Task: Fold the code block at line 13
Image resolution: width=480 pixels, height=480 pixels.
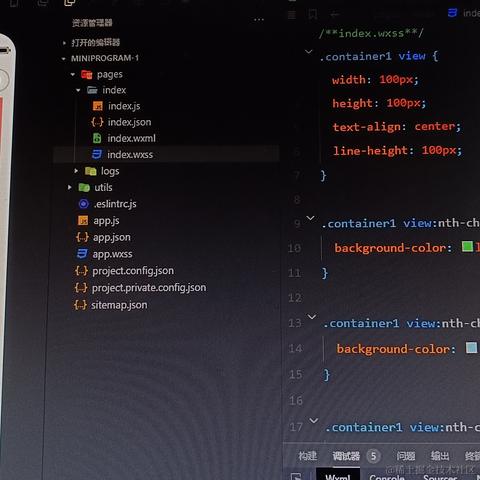Action: [x=312, y=316]
